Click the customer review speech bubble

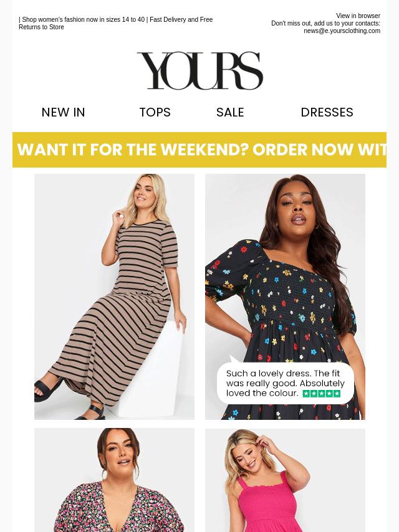(x=286, y=382)
